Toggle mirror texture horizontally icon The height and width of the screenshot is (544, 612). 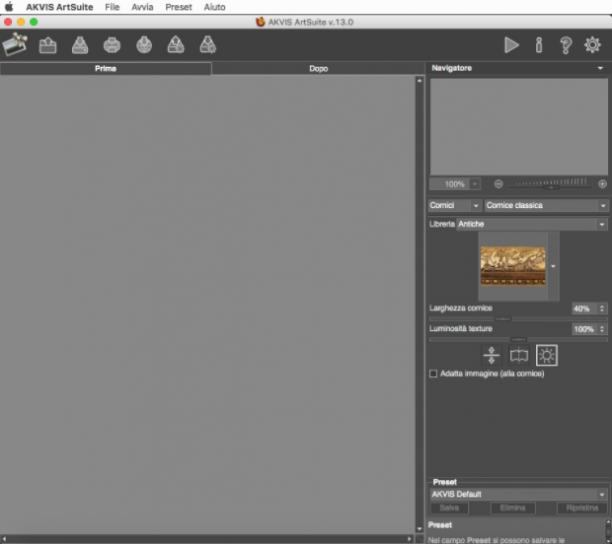(519, 355)
